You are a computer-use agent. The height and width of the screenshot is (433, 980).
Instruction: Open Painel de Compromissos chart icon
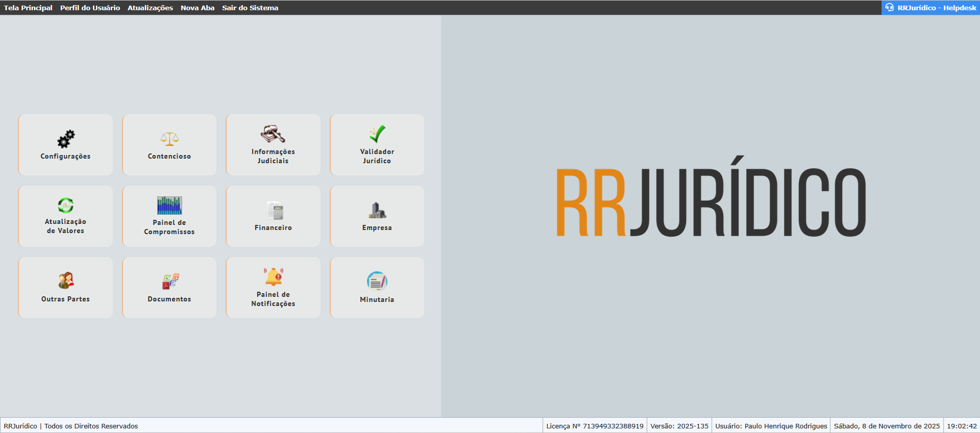[169, 206]
